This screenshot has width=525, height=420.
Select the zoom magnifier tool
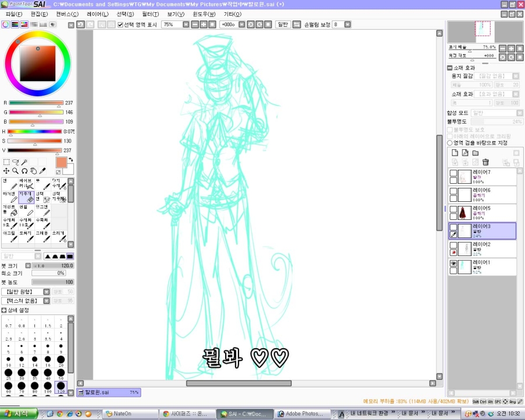[x=16, y=171]
